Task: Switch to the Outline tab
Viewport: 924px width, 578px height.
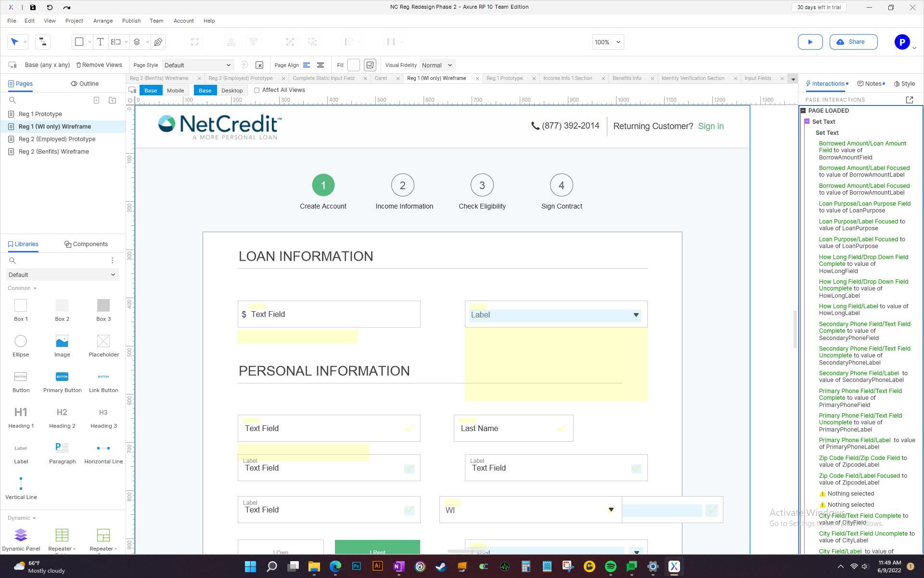Action: pos(85,83)
